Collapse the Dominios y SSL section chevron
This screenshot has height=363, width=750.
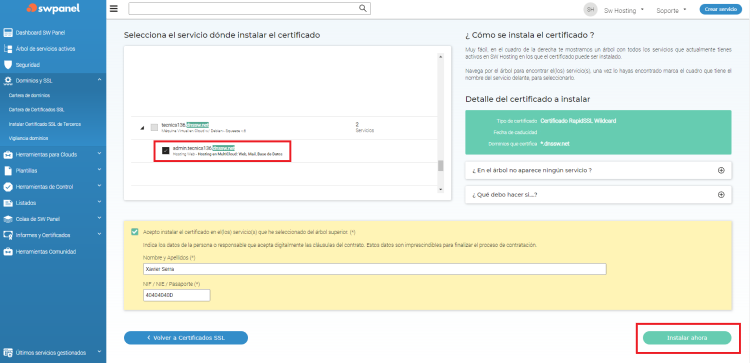point(99,80)
